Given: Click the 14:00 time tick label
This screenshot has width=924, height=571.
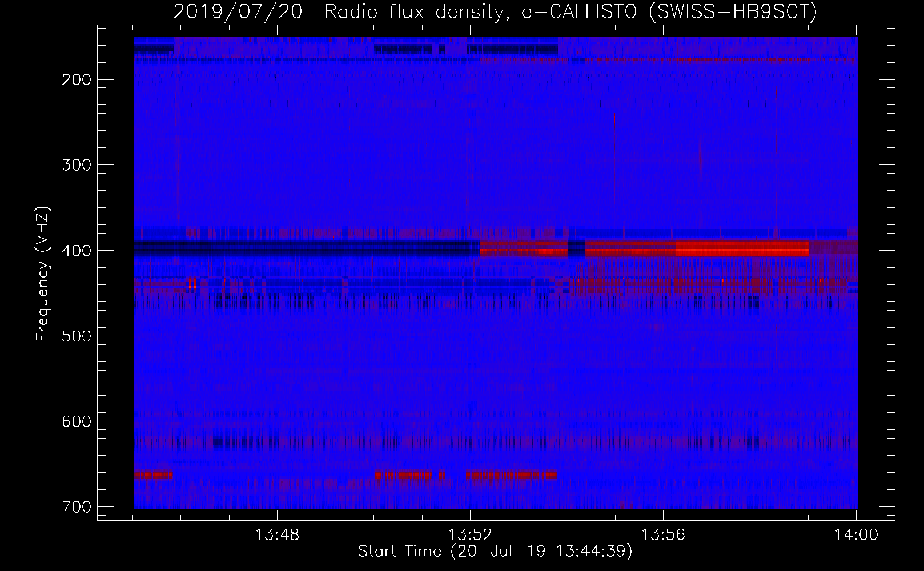Looking at the screenshot, I should (856, 535).
